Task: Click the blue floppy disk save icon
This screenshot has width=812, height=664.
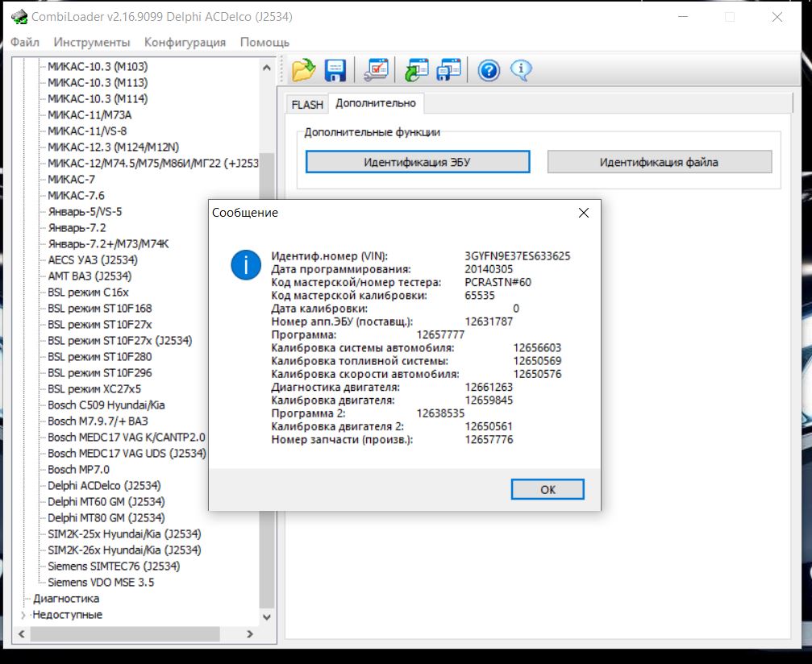Action: click(335, 71)
